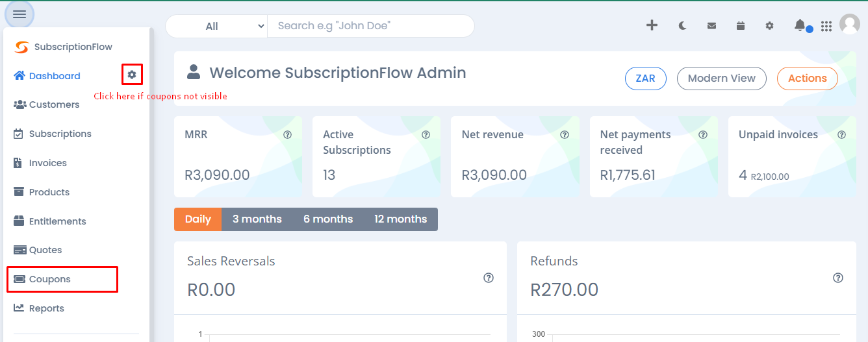The width and height of the screenshot is (868, 342).
Task: Open the envelope messages icon
Action: click(712, 26)
